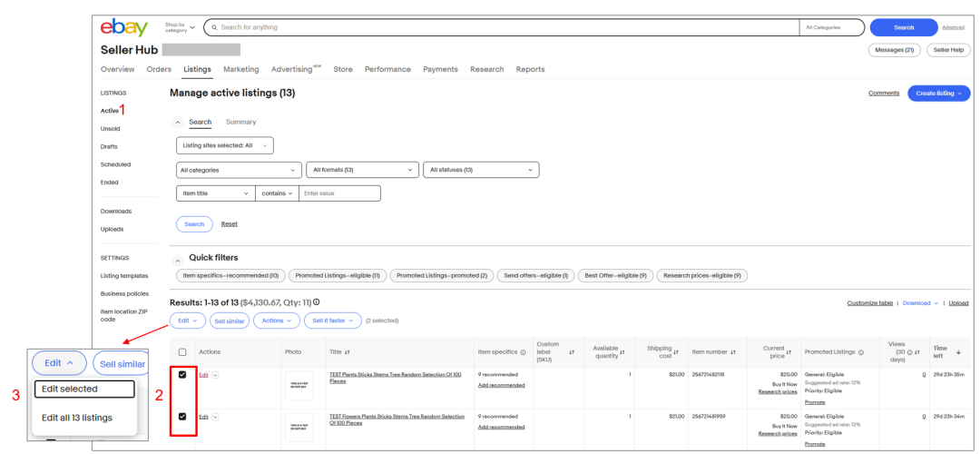Image resolution: width=980 pixels, height=454 pixels.
Task: Sort by Shipping cost column
Action: [x=676, y=352]
